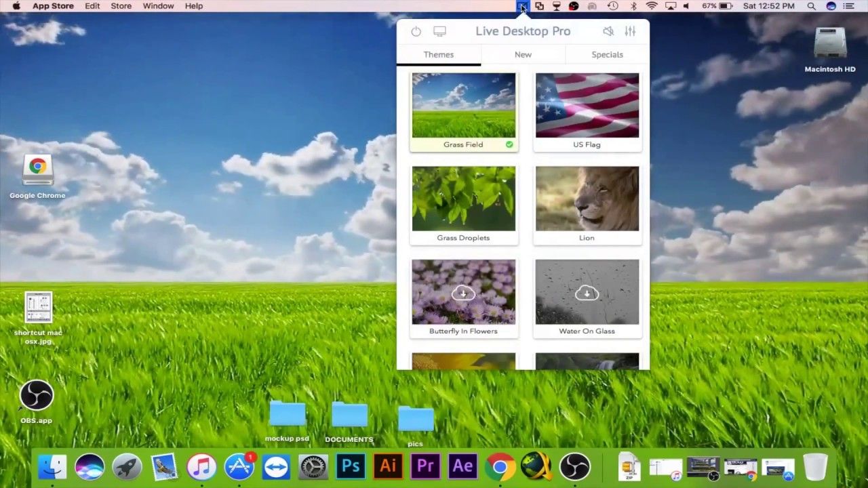The width and height of the screenshot is (868, 488).
Task: Mute wallpaper sound with the speaker icon
Action: [x=608, y=31]
